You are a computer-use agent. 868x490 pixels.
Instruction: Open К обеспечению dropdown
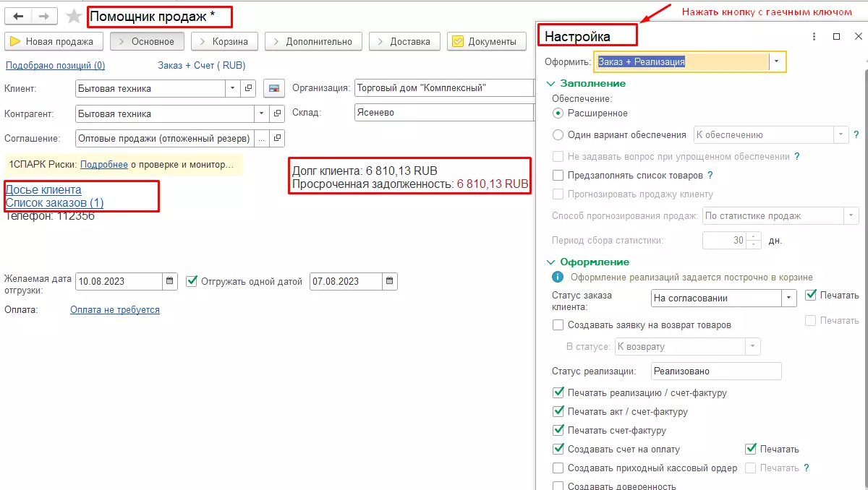[841, 134]
